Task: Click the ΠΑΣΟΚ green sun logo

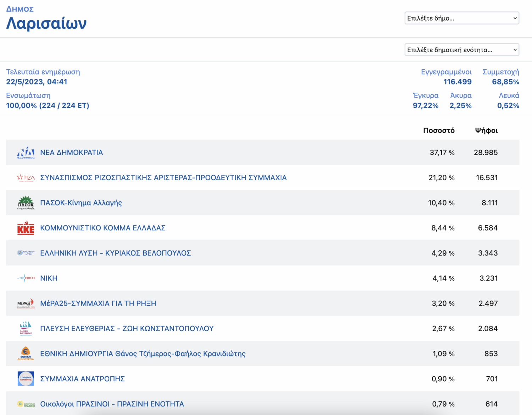Action: pos(26,203)
